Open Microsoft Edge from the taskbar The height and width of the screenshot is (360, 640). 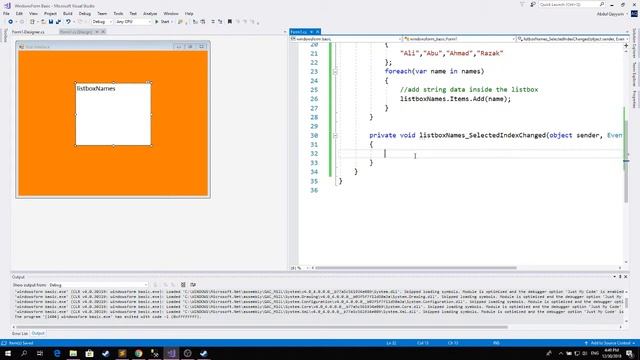click(57, 353)
